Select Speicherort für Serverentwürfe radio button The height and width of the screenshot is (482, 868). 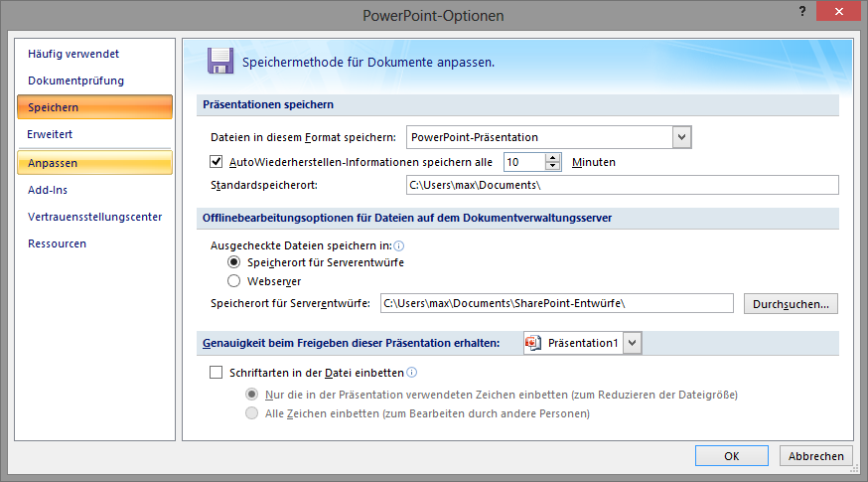234,262
